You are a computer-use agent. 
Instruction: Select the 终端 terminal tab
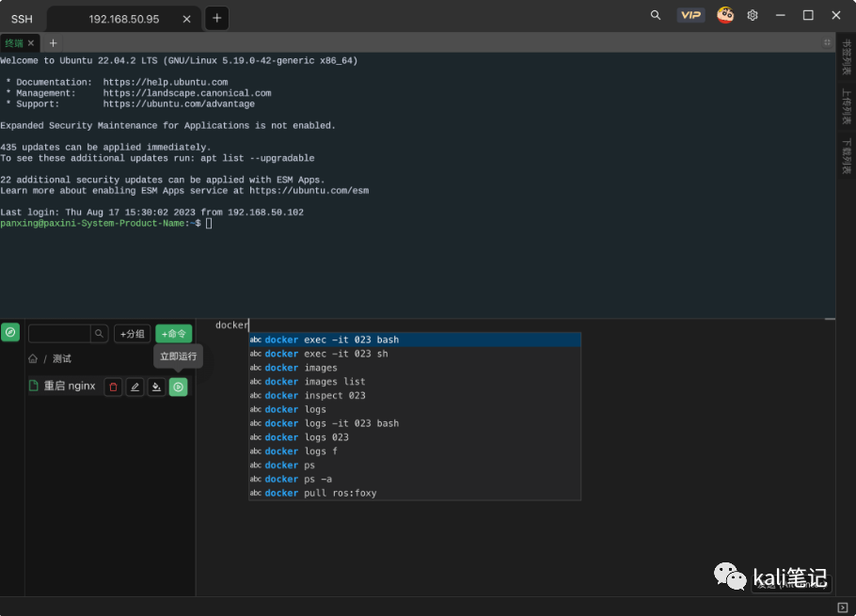click(x=14, y=43)
